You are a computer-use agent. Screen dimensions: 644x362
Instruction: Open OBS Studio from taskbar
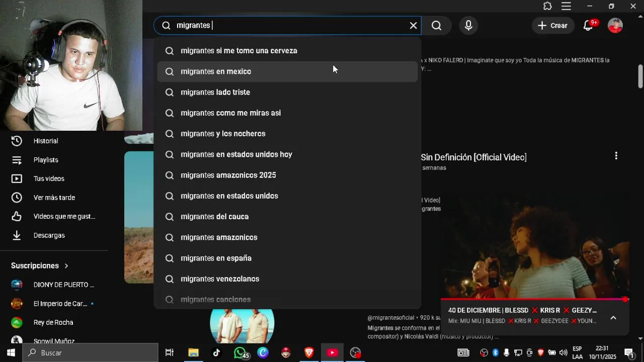356,352
